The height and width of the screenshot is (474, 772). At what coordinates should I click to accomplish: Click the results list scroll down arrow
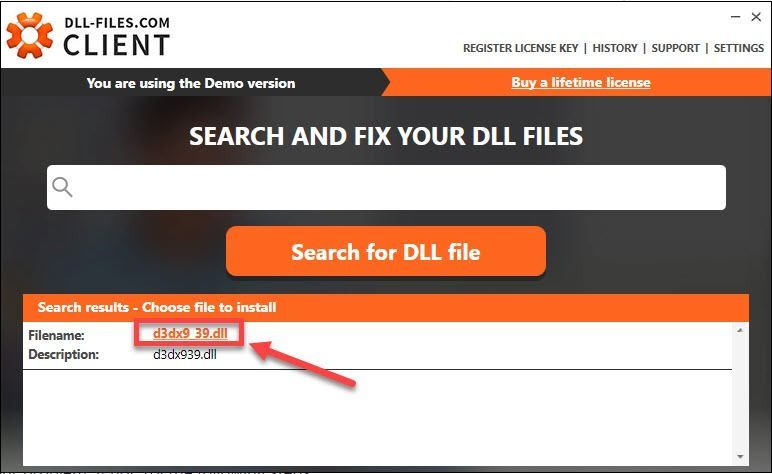(x=740, y=457)
